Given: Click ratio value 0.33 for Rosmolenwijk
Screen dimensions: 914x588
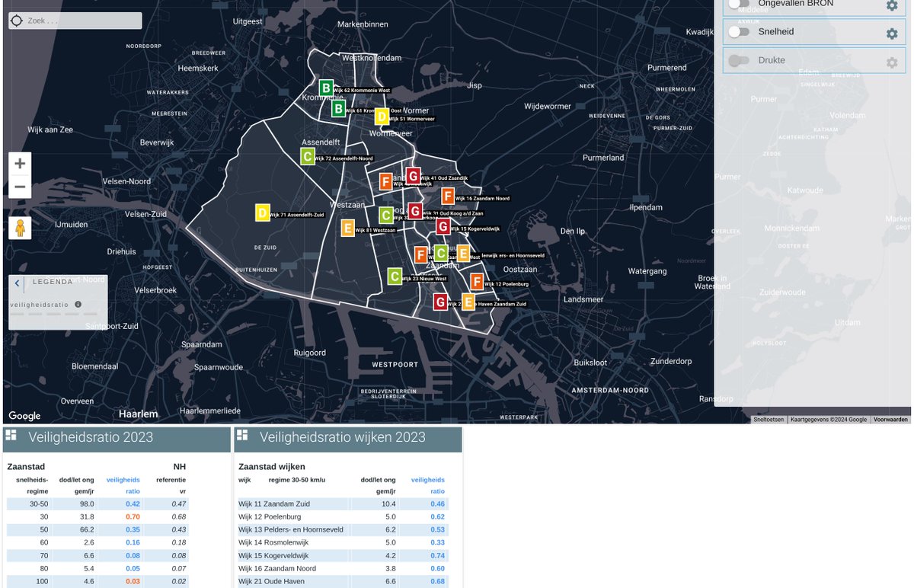Looking at the screenshot, I should click(x=437, y=543).
